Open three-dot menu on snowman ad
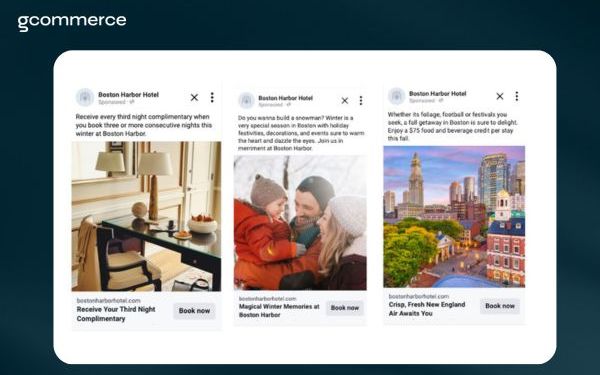The width and height of the screenshot is (600, 375). pos(361,101)
